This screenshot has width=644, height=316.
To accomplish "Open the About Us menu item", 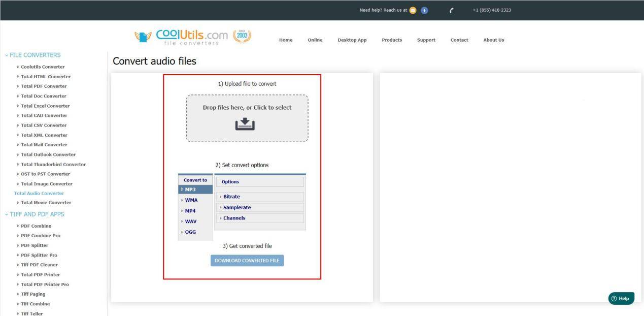I will point(494,40).
